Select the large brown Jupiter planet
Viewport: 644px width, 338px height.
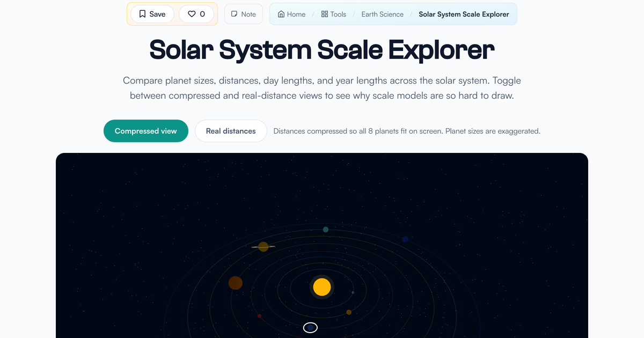click(236, 283)
